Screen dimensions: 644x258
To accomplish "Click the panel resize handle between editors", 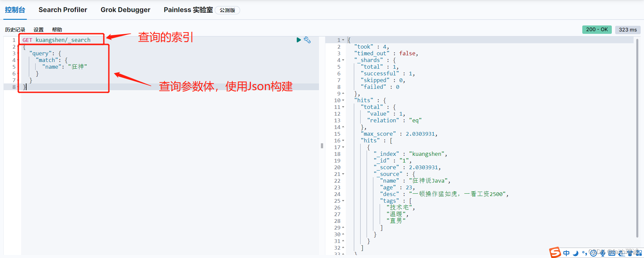I will 322,146.
